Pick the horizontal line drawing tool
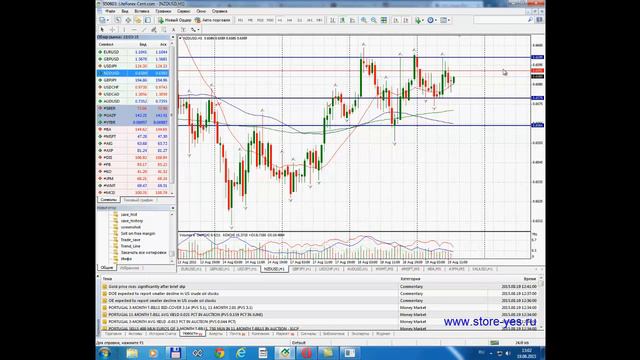Screen dimensions: 640x360 [134, 29]
